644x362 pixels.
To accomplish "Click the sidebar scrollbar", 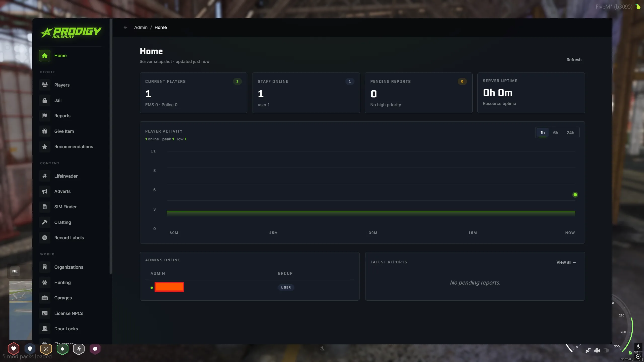I will click(111, 146).
